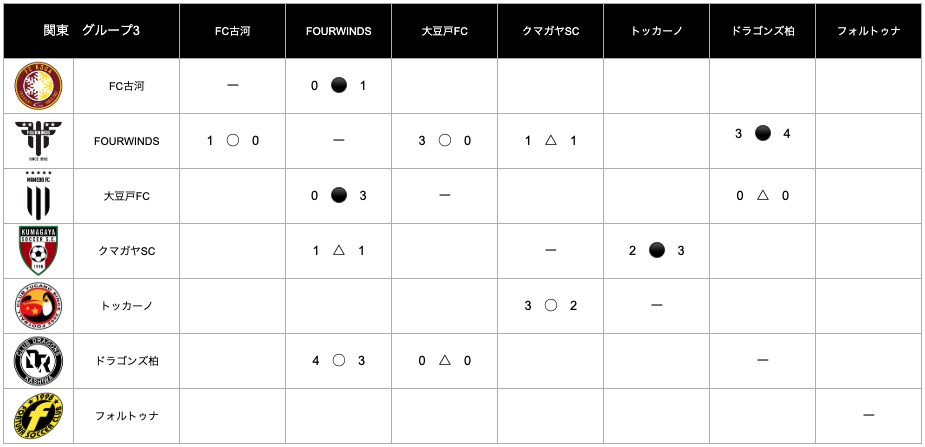Image resolution: width=925 pixels, height=447 pixels.
Task: Click the black loss circle in FC古河 row
Action: (339, 86)
